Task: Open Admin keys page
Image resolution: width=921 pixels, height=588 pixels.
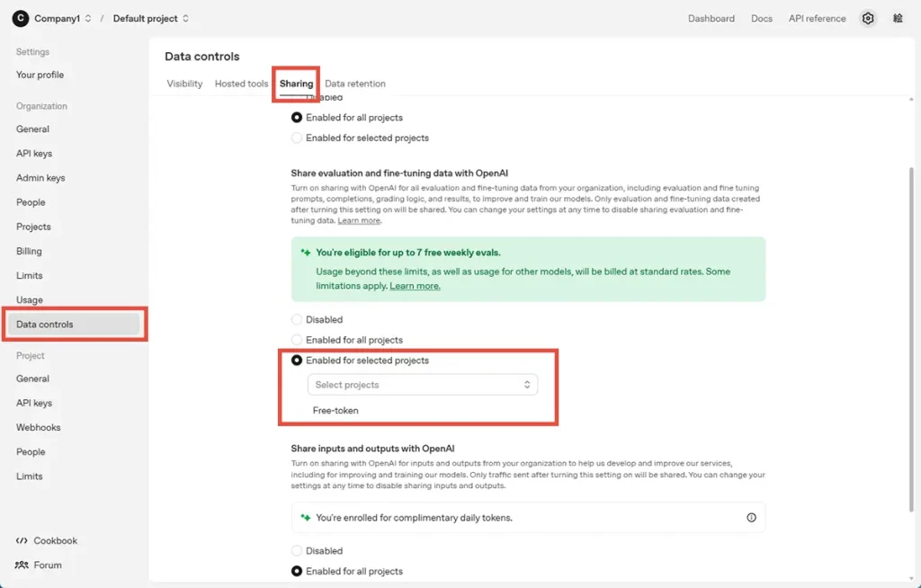Action: (40, 178)
